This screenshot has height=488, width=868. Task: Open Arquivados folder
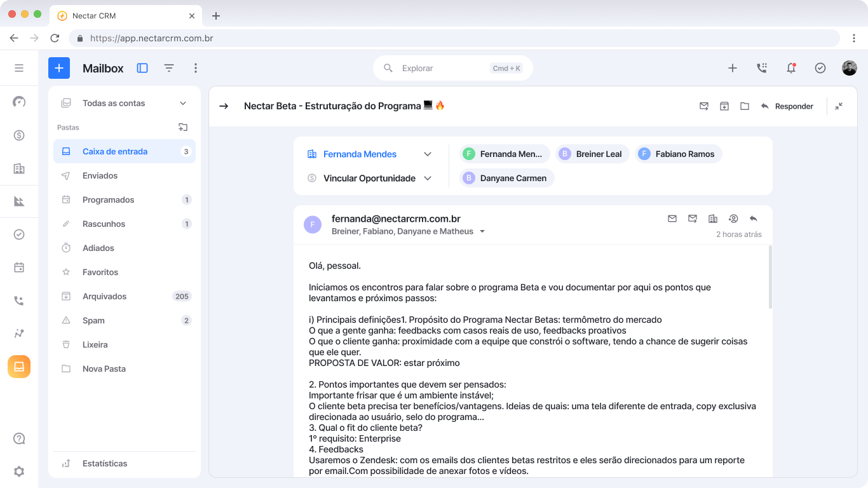click(x=125, y=296)
